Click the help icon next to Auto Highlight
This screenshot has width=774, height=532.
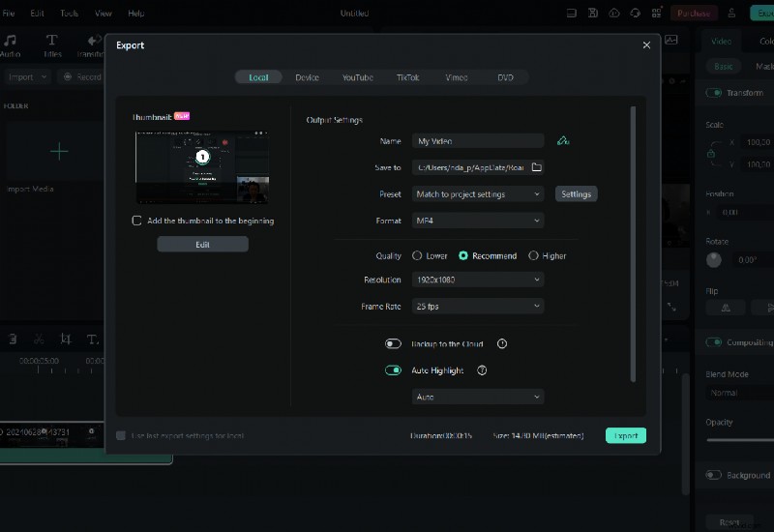482,370
